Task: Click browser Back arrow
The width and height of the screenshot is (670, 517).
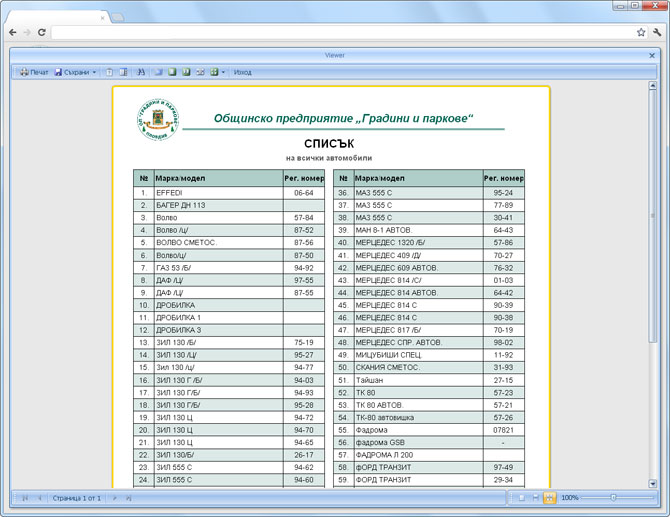Action: pyautogui.click(x=13, y=32)
